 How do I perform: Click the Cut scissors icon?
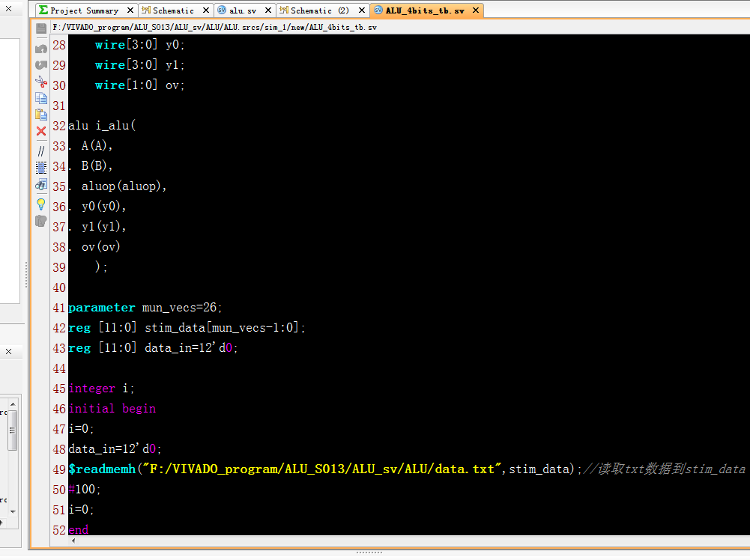(41, 82)
